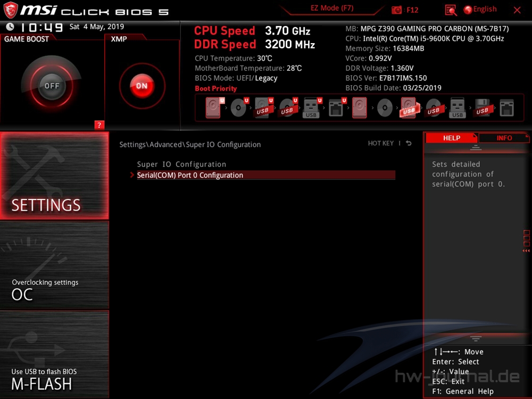532x399 pixels.
Task: Click the F1: General Help hint
Action: tap(463, 391)
